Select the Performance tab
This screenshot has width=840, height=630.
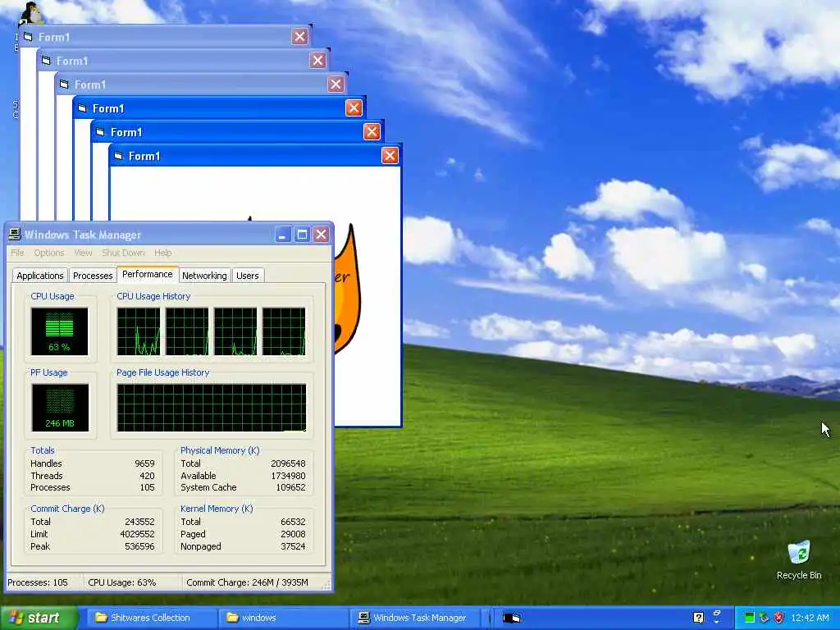click(148, 274)
